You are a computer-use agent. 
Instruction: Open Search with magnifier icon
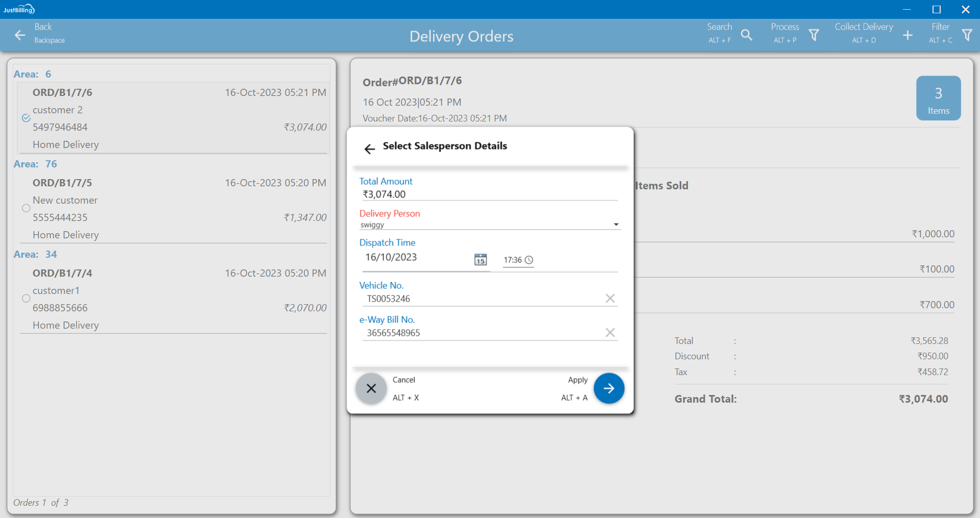(x=746, y=35)
